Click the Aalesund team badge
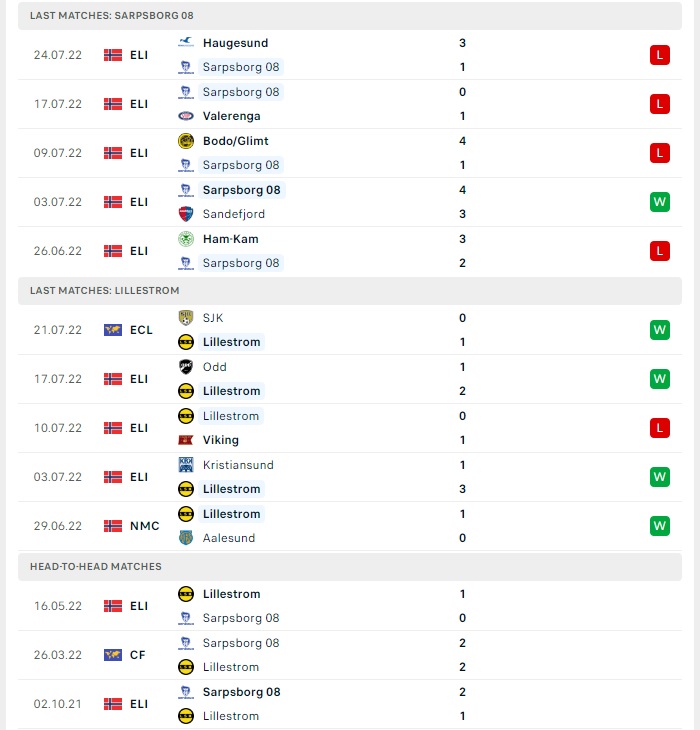 click(x=186, y=538)
